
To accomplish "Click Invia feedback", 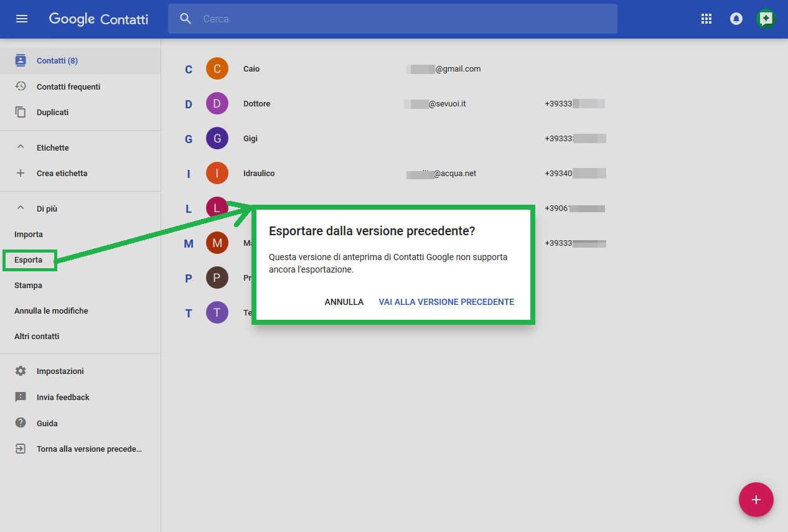I will pos(63,397).
